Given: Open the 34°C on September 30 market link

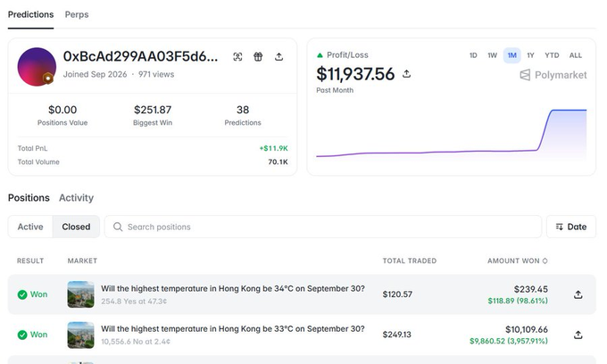Looking at the screenshot, I should pyautogui.click(x=233, y=288).
